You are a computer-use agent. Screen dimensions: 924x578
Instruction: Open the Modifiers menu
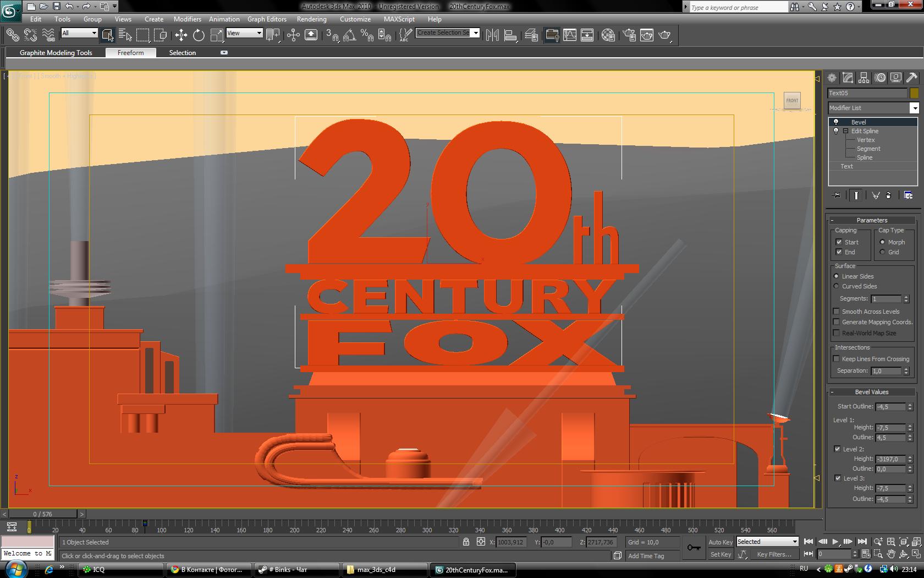[x=187, y=19]
